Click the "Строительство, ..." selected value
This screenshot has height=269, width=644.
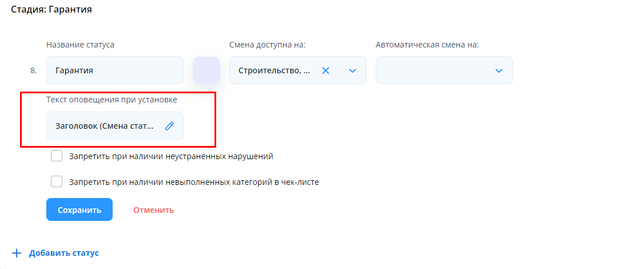(x=275, y=70)
